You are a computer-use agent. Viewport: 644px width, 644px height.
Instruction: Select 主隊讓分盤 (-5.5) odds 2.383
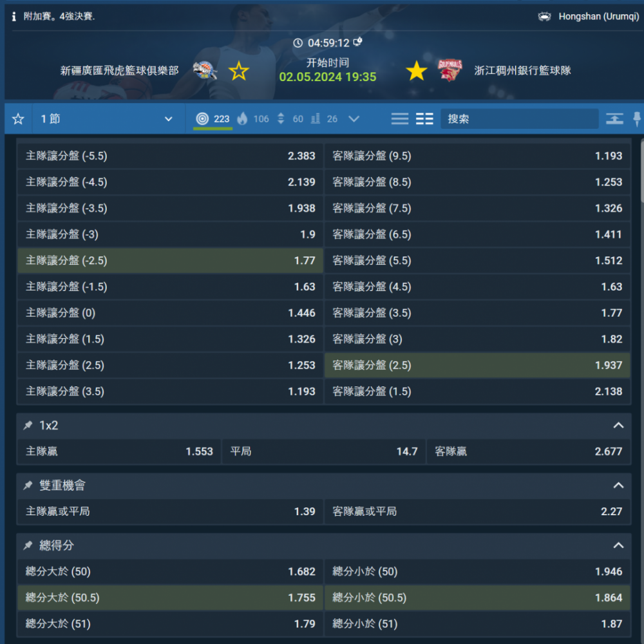click(171, 156)
